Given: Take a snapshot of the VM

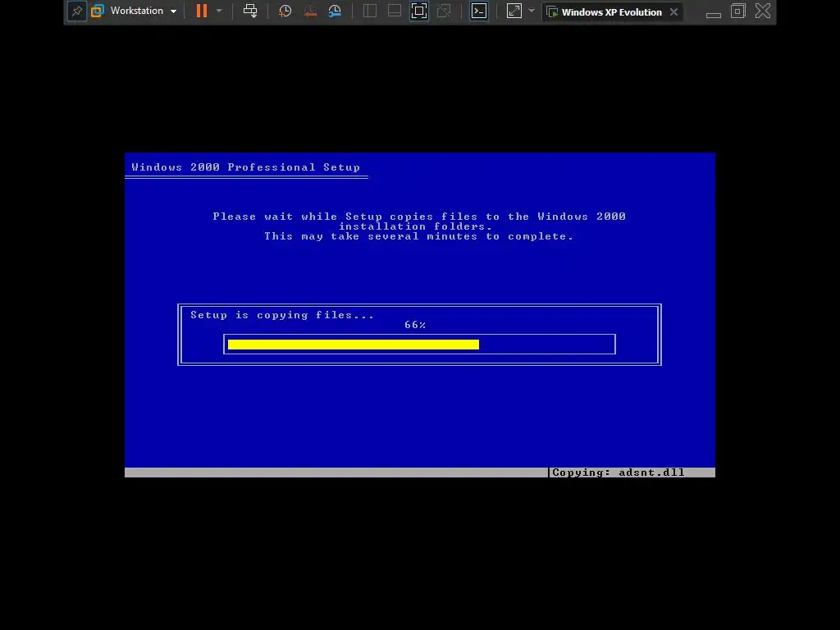Looking at the screenshot, I should 285,11.
